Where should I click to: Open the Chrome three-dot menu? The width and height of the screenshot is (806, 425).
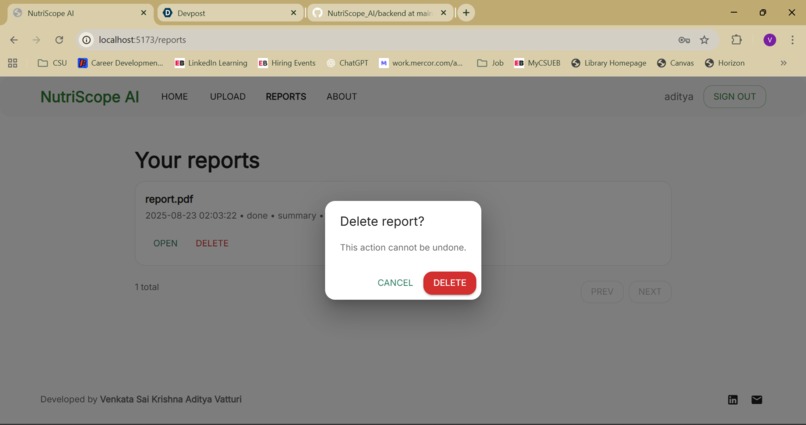792,40
